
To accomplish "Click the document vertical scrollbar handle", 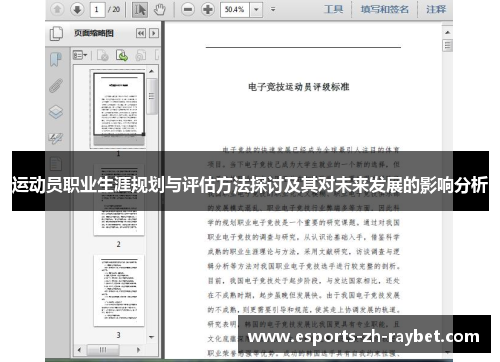I will point(447,45).
